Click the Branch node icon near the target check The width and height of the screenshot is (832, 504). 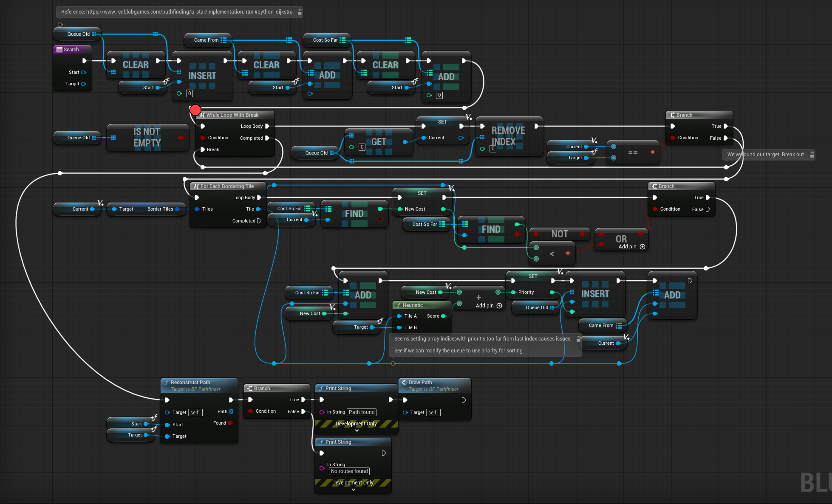673,115
